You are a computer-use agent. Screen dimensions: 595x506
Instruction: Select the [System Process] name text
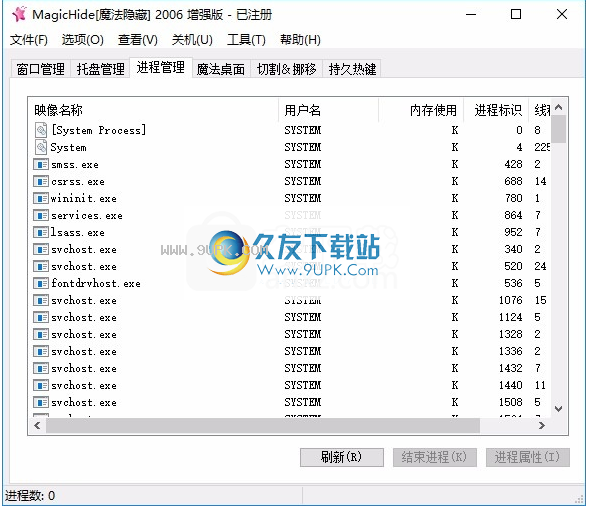point(99,130)
